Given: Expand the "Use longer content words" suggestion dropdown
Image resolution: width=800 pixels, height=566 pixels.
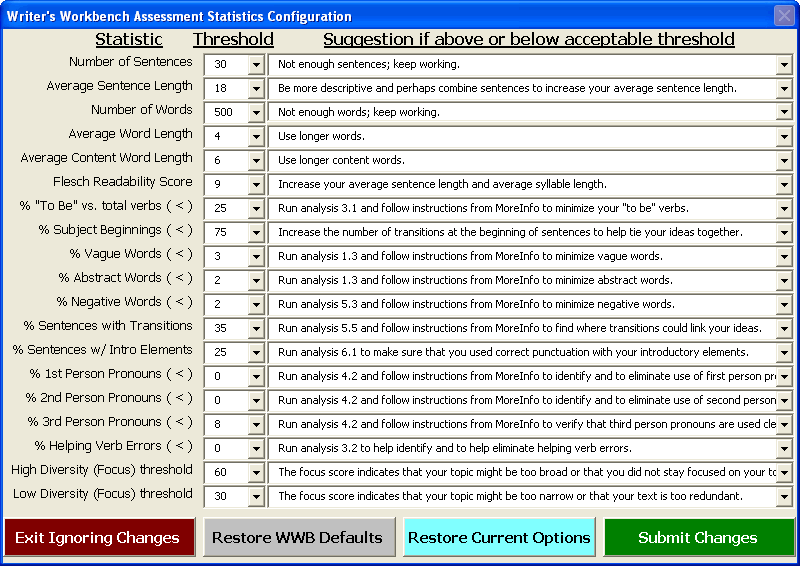Looking at the screenshot, I should (784, 160).
